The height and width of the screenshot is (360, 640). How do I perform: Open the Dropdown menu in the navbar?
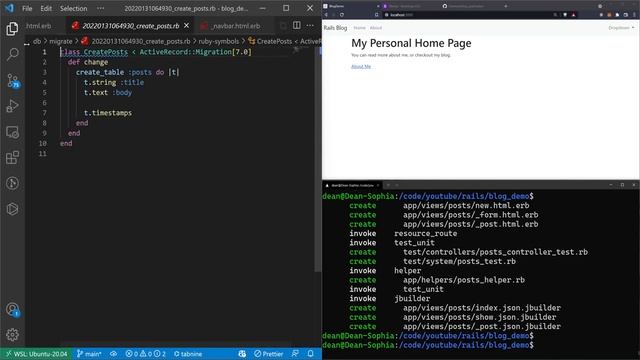tap(621, 28)
